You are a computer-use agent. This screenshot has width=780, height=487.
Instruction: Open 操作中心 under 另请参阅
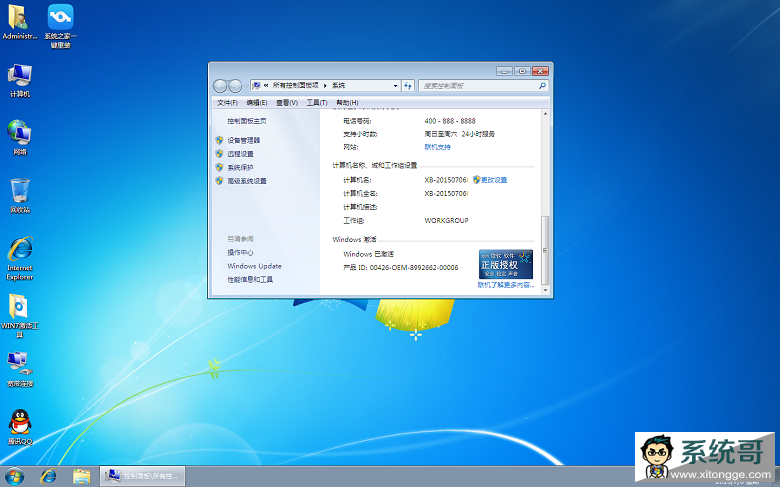click(x=241, y=252)
